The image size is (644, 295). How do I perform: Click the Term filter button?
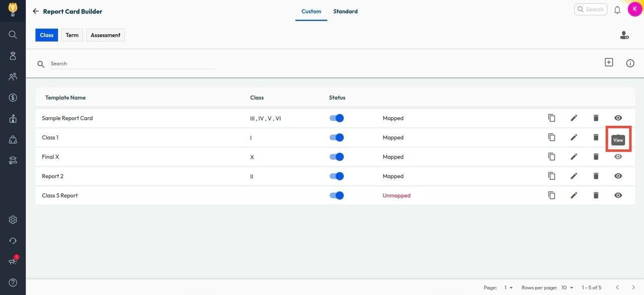point(72,35)
